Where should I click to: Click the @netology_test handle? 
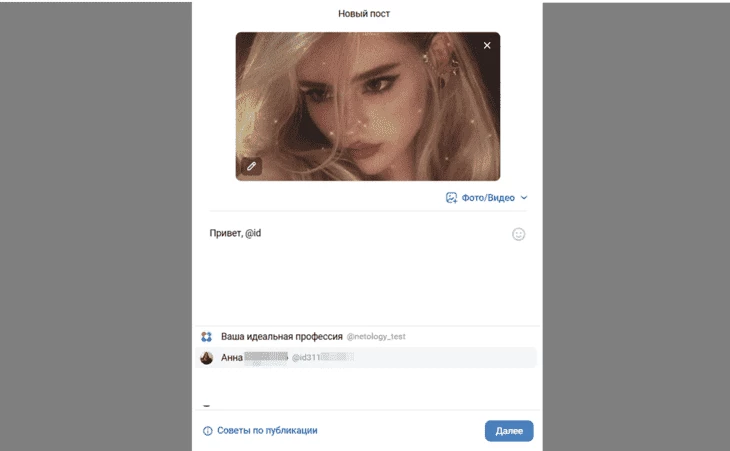(x=376, y=337)
